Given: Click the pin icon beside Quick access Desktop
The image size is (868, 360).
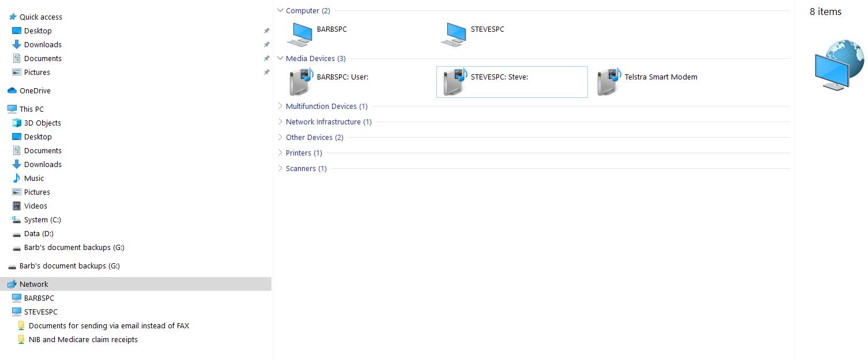Looking at the screenshot, I should (266, 31).
